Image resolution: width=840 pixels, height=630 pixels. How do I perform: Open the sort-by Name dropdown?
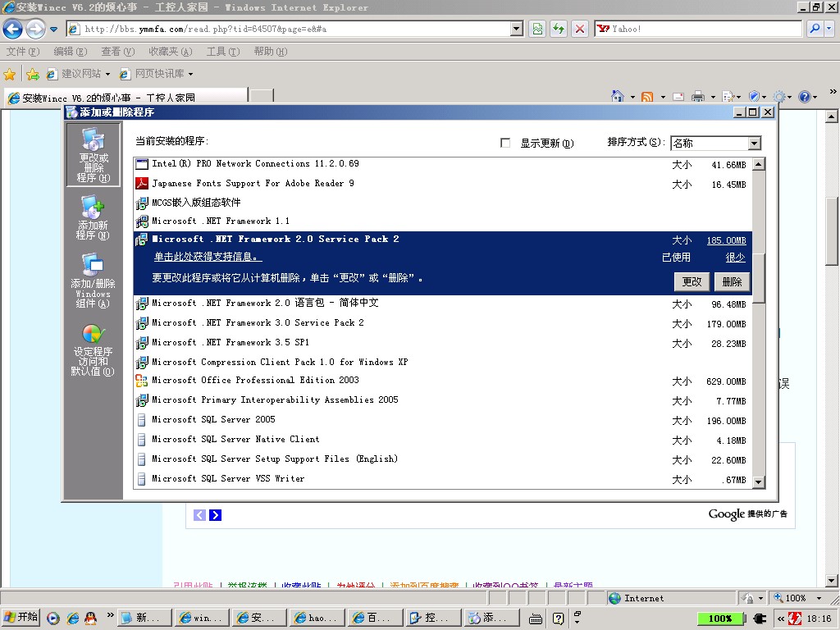click(x=754, y=144)
